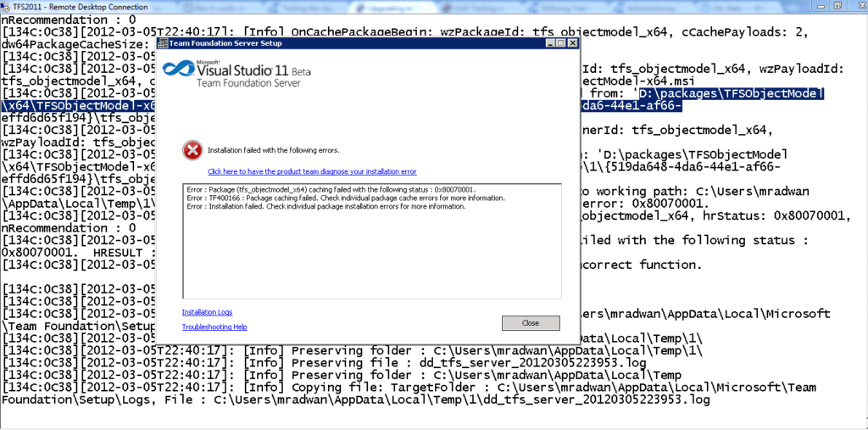Click the Team Foundation Server Setup title text
The image size is (868, 430).
pyautogui.click(x=225, y=43)
